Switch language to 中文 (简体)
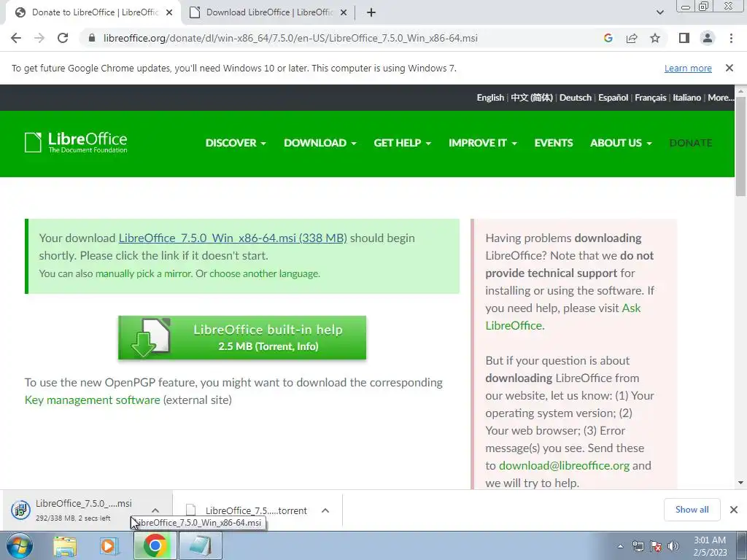This screenshot has height=560, width=747. pos(532,98)
